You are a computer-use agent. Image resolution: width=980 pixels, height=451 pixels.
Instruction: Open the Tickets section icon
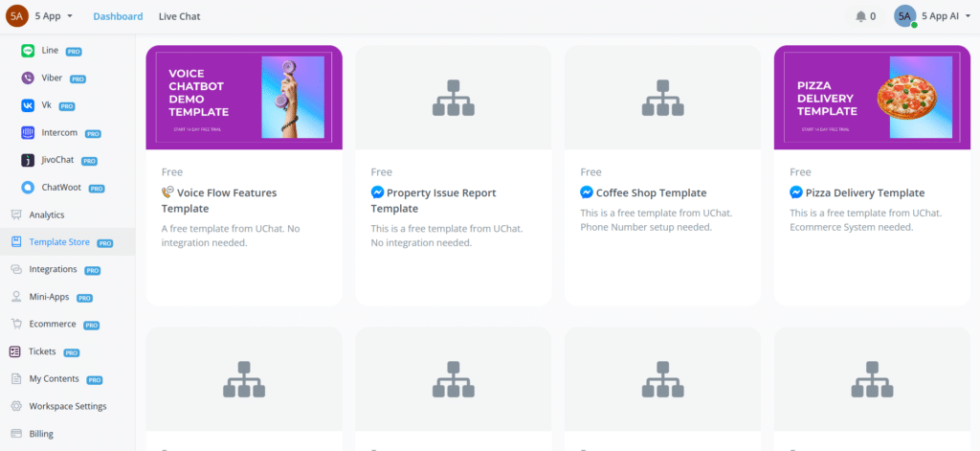[x=16, y=351]
